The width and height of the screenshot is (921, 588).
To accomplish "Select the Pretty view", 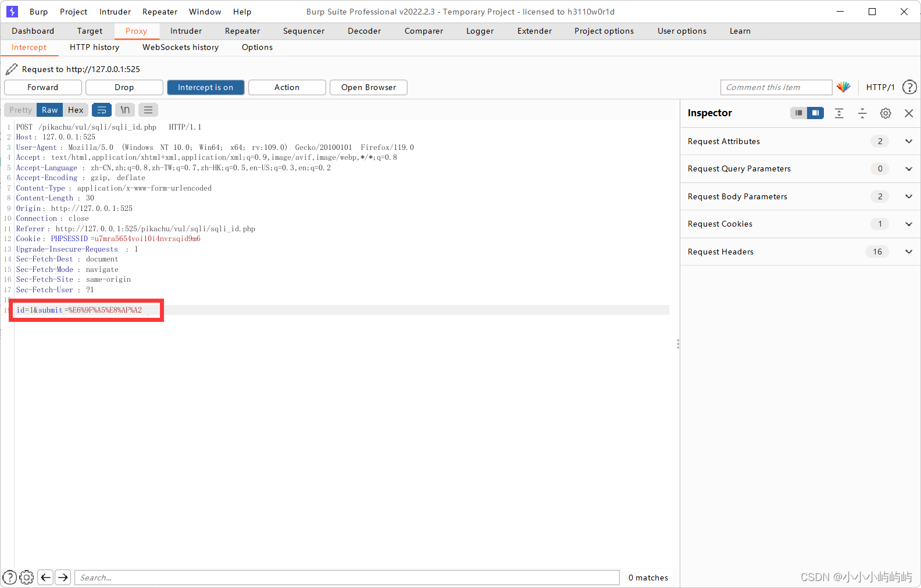I will pos(20,110).
